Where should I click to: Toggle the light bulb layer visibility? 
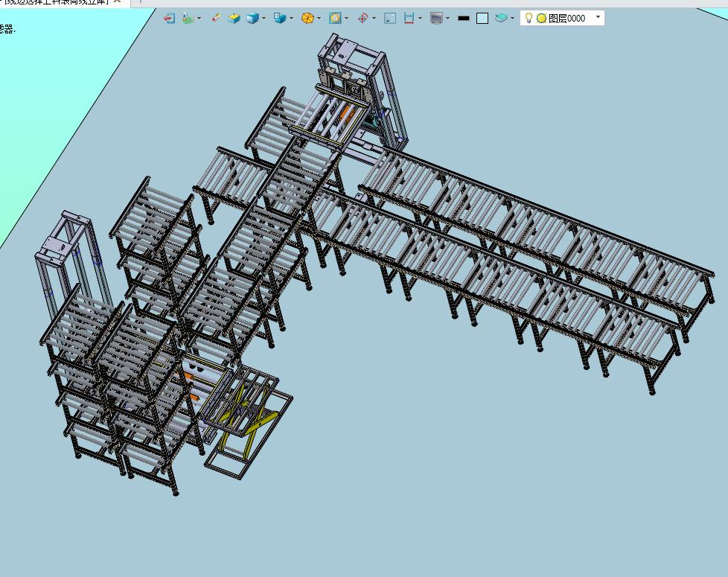[x=529, y=18]
